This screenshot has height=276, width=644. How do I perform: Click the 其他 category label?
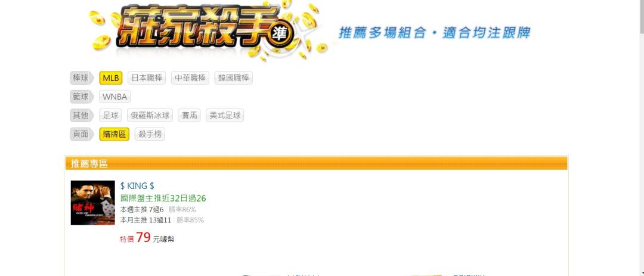pos(82,116)
